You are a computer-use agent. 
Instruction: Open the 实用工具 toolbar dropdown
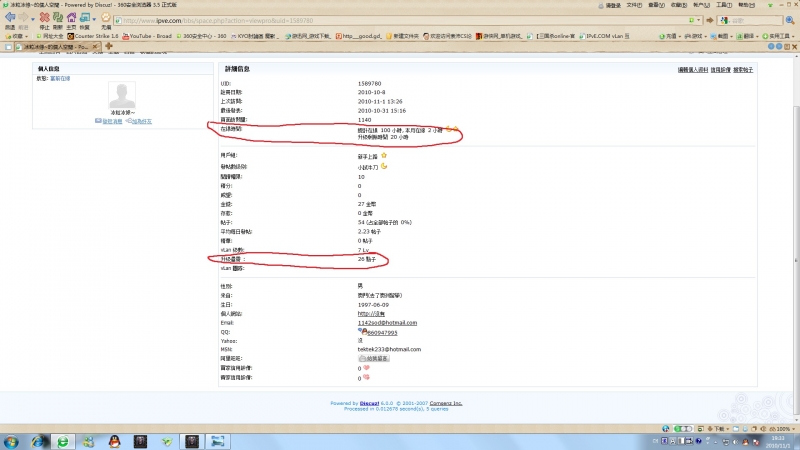pos(778,36)
